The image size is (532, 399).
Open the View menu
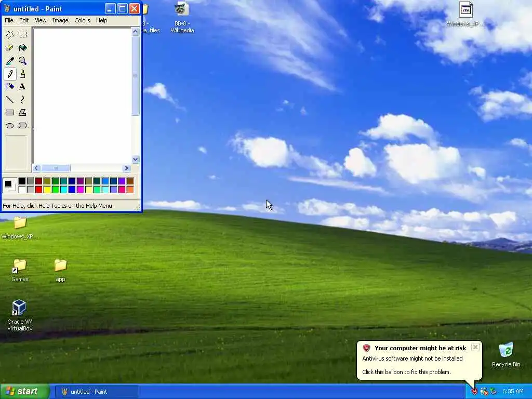41,20
